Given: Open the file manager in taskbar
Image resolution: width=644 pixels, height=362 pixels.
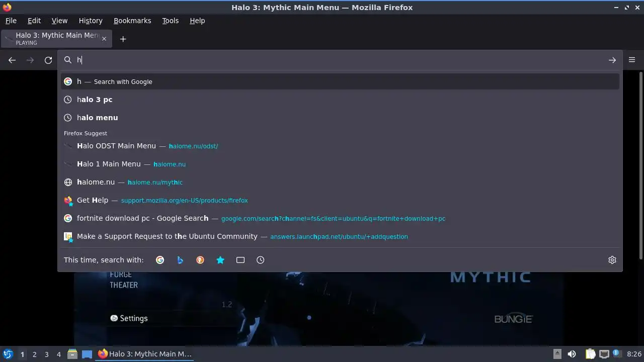Looking at the screenshot, I should pyautogui.click(x=72, y=354).
